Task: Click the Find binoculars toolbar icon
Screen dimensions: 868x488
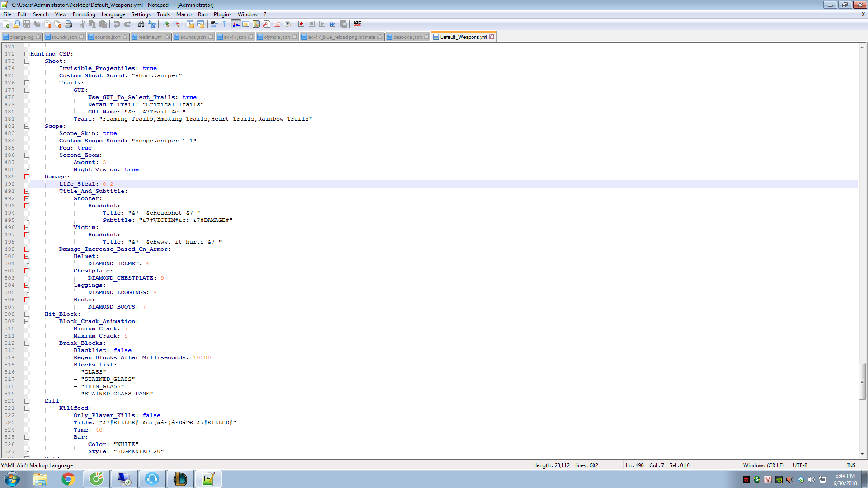Action: [x=141, y=24]
